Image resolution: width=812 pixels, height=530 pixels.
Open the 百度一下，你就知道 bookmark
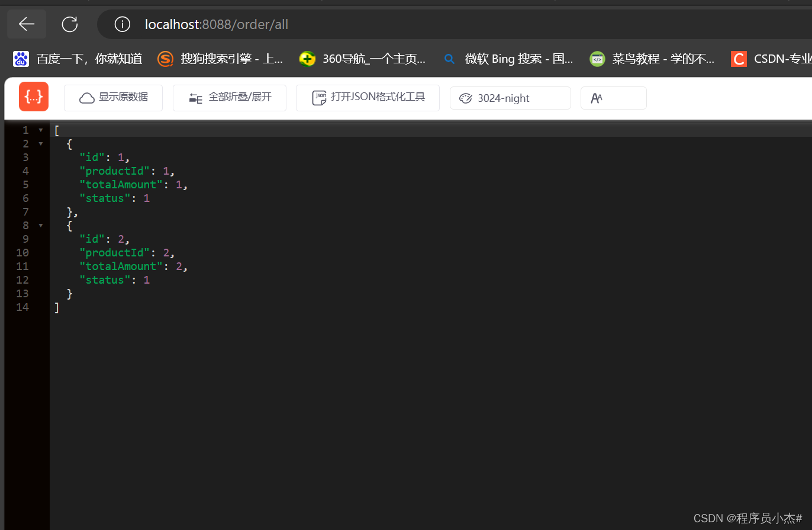[x=78, y=59]
